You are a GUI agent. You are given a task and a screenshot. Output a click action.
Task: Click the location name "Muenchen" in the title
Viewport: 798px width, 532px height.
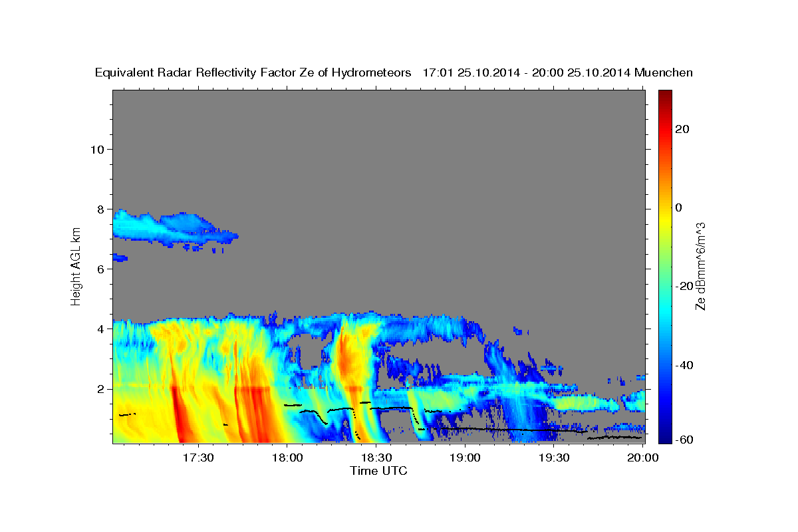[664, 73]
